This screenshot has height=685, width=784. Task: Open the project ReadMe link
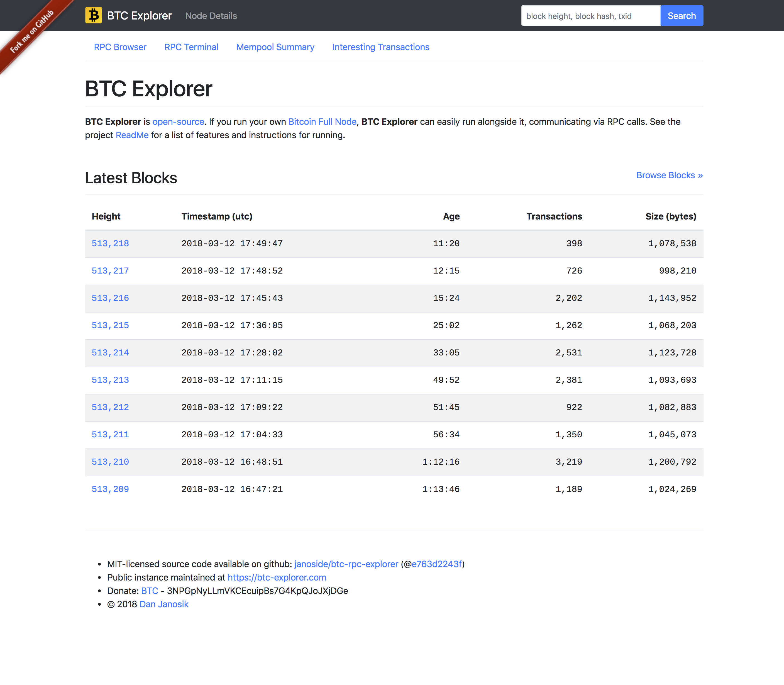tap(132, 135)
